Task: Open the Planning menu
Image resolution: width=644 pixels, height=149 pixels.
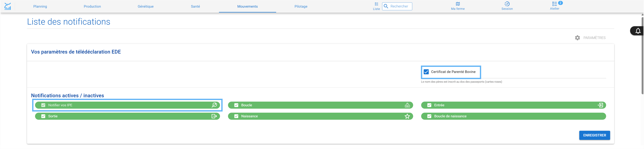Action: coord(40,6)
